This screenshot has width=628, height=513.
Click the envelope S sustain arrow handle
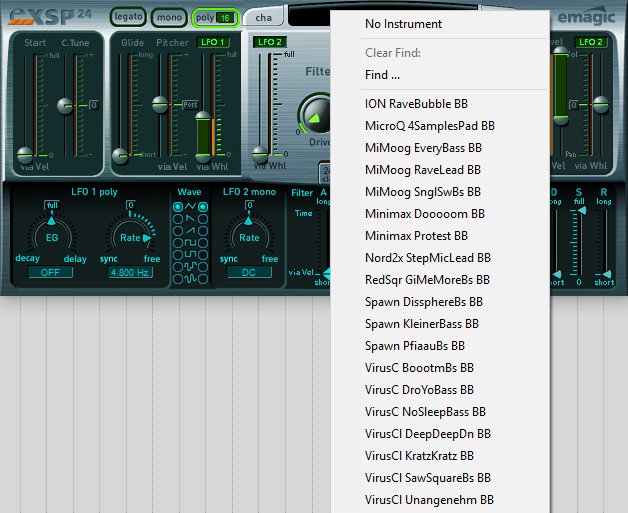click(582, 210)
